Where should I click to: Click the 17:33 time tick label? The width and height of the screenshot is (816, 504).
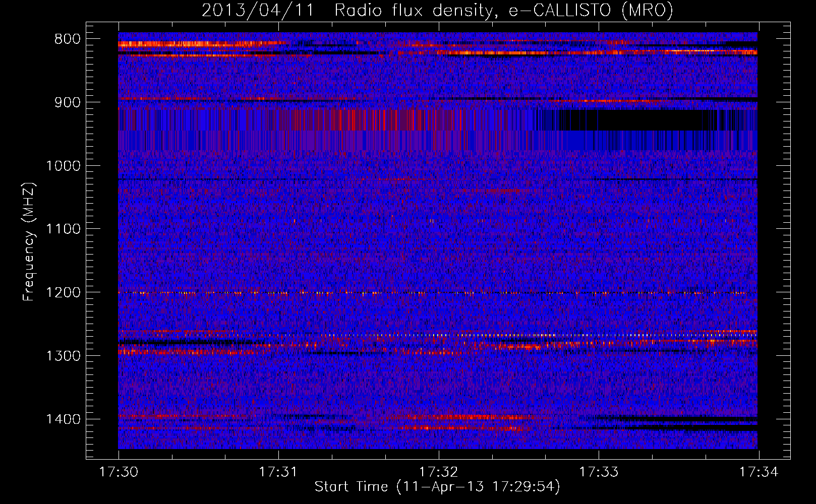598,472
